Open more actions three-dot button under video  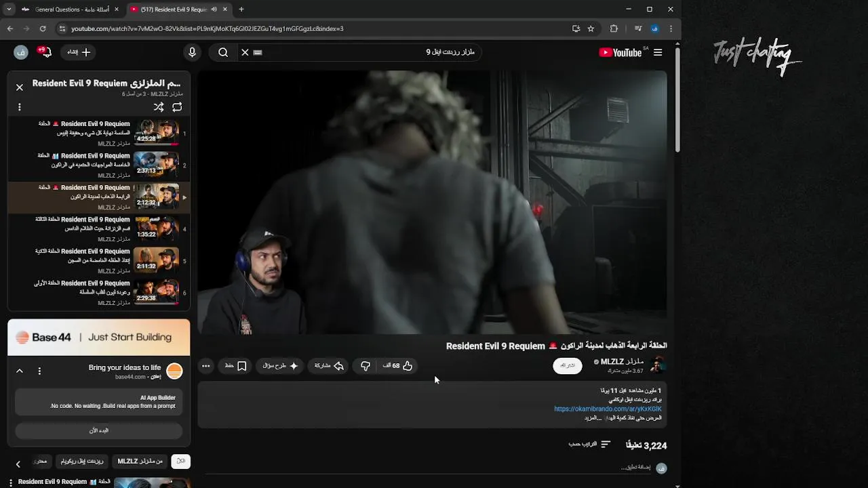pyautogui.click(x=206, y=366)
